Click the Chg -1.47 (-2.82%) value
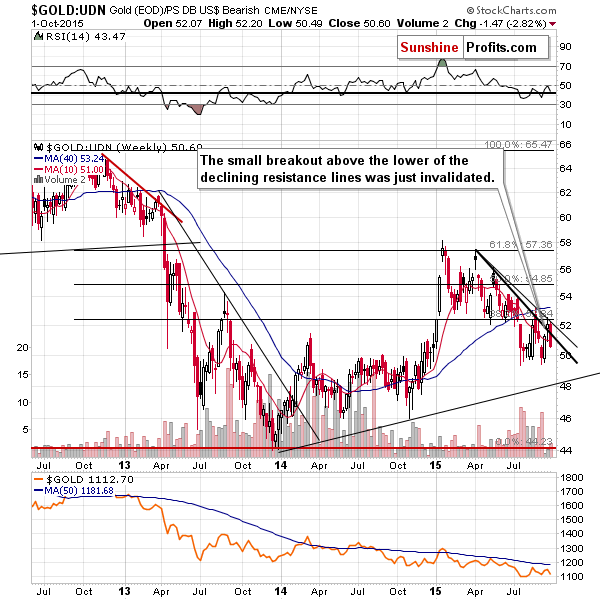This screenshot has width=600, height=600. click(501, 23)
